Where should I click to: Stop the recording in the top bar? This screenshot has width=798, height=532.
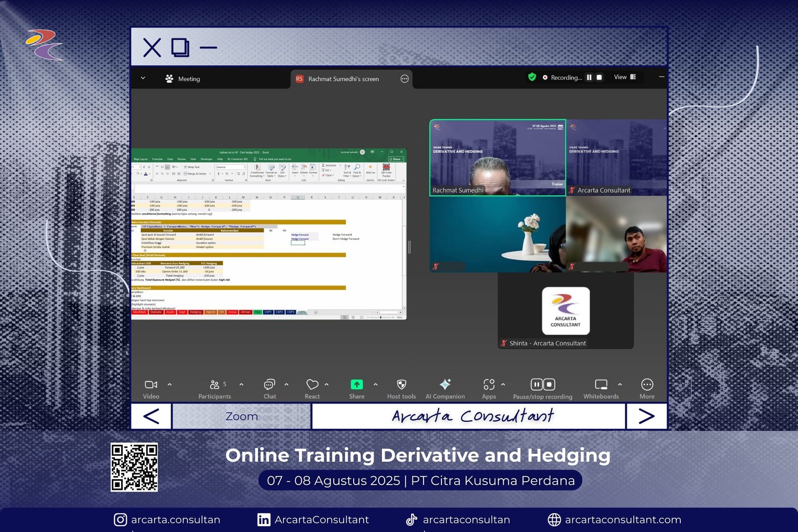599,77
